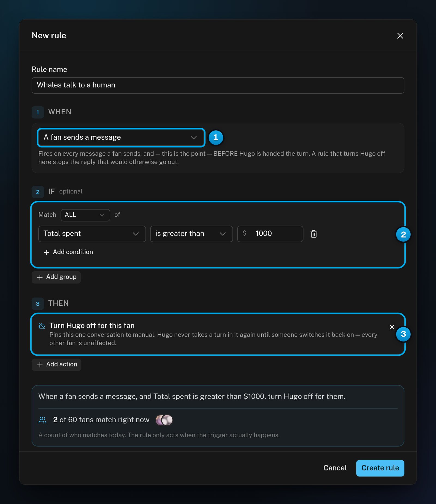436x504 pixels.
Task: Edit the Rule name field
Action: point(218,85)
